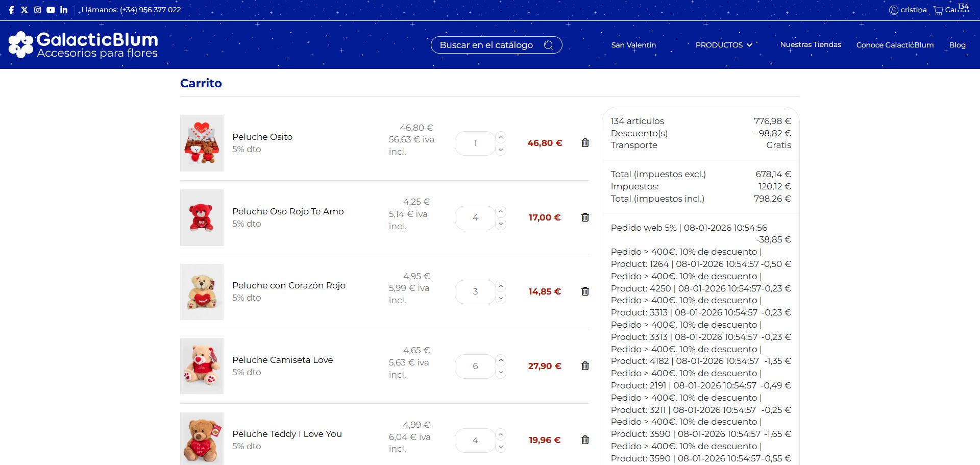Open the Instagram social icon

37,10
